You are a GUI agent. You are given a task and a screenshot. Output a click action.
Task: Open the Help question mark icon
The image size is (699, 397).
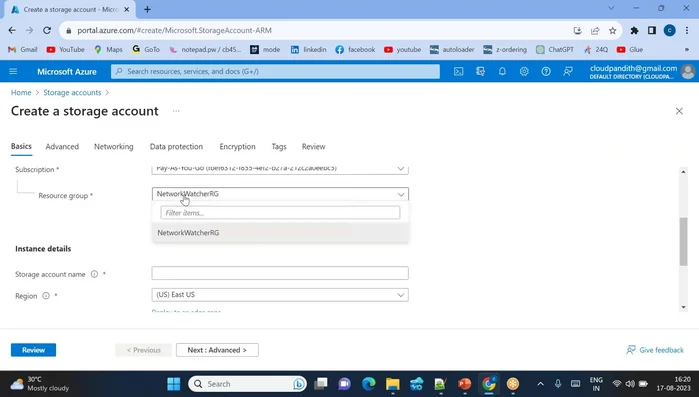[x=546, y=71]
